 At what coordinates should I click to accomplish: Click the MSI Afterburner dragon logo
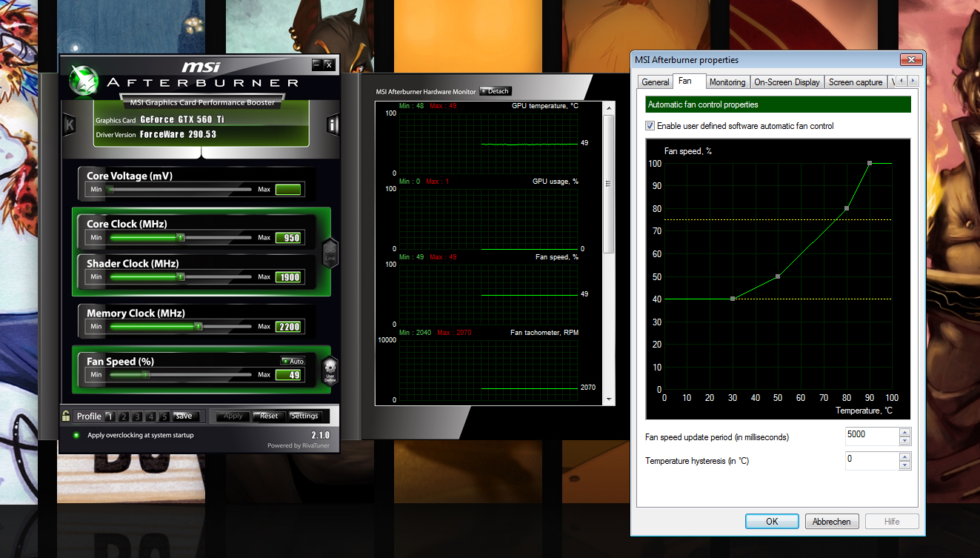coord(82,79)
